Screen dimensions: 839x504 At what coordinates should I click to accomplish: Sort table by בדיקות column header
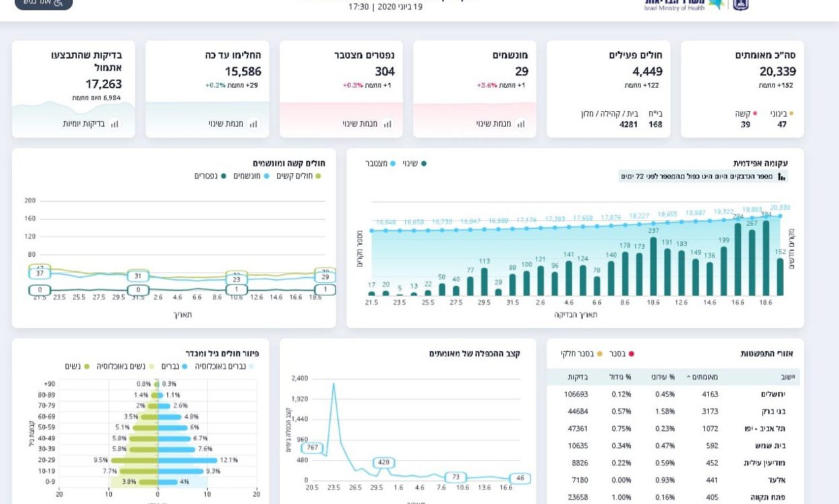(x=578, y=377)
